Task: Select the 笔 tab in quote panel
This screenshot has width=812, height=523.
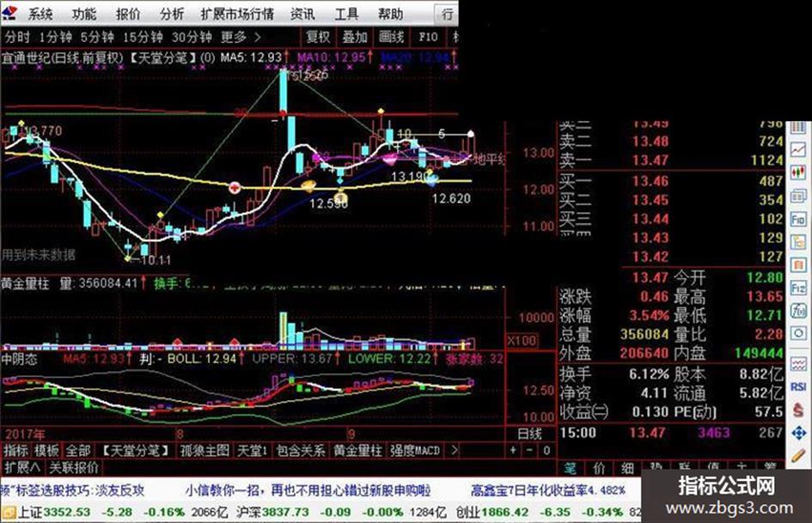Action: (571, 468)
